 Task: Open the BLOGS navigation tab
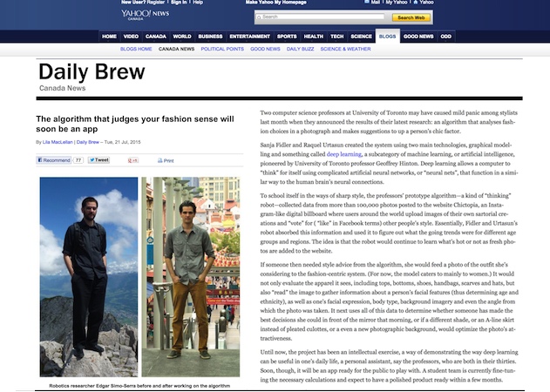coord(387,37)
